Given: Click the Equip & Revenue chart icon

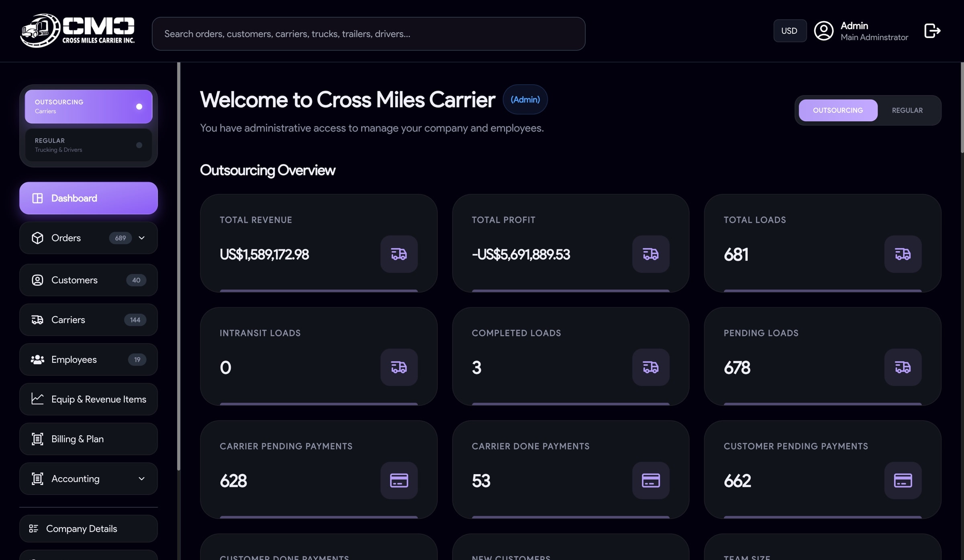Looking at the screenshot, I should pyautogui.click(x=37, y=399).
